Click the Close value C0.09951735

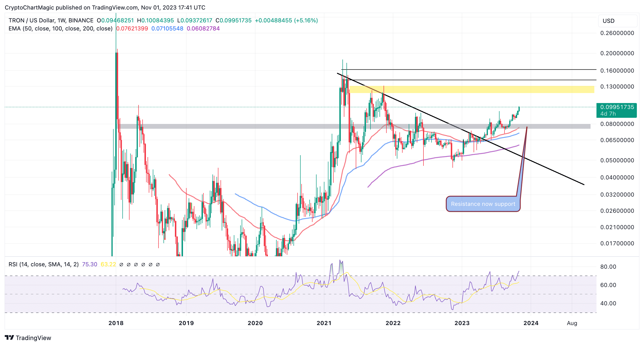[x=234, y=20]
